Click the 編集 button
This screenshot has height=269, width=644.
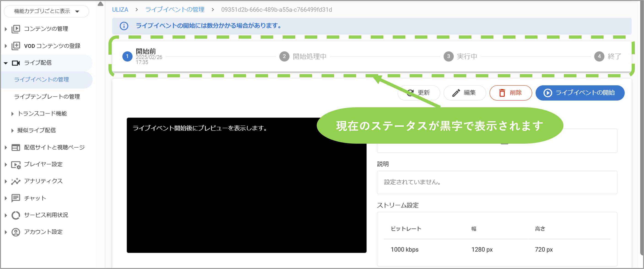tap(465, 93)
